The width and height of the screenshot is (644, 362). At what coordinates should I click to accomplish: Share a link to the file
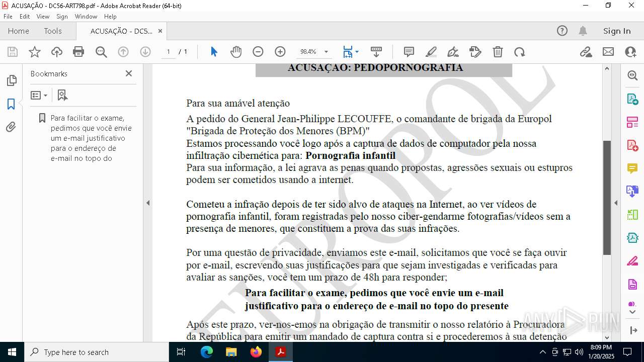[586, 52]
